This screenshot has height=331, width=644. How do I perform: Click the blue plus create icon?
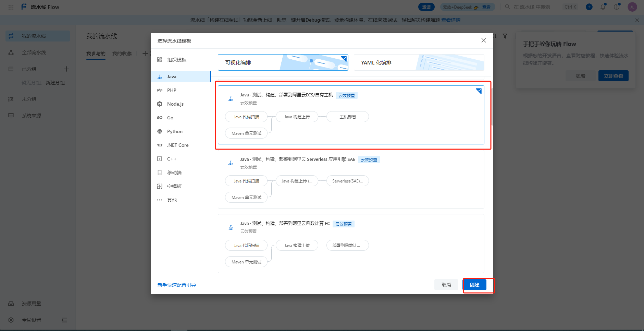[589, 7]
